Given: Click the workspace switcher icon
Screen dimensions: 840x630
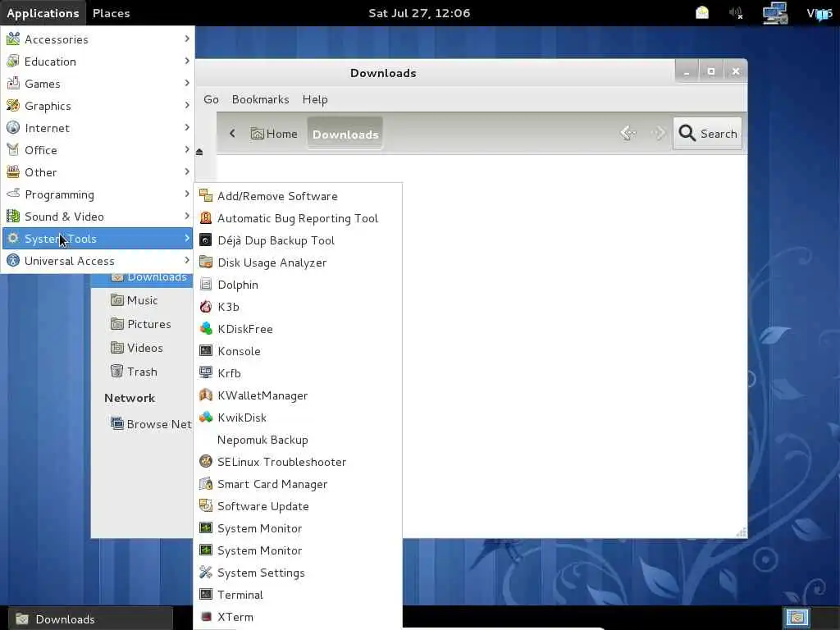Looking at the screenshot, I should coord(797,618).
